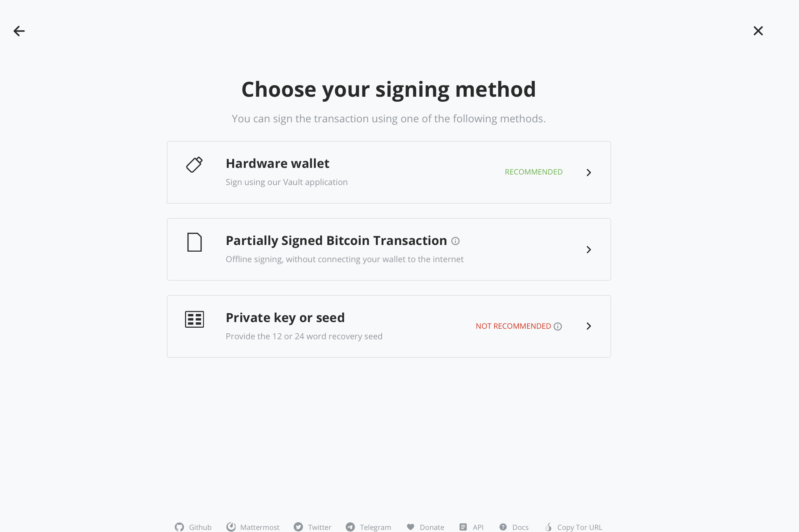This screenshot has width=799, height=532.
Task: Click the Donate heart link
Action: (x=425, y=527)
